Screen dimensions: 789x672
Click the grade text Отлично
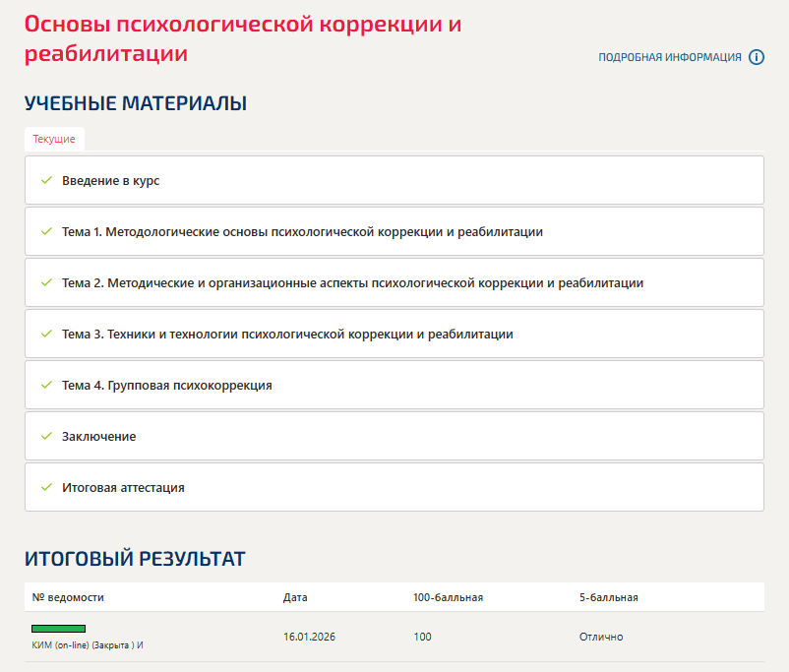(601, 637)
